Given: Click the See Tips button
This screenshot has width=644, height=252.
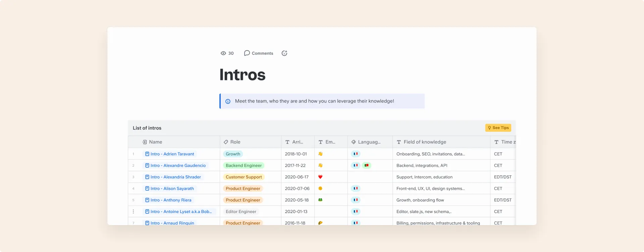Looking at the screenshot, I should click(498, 128).
